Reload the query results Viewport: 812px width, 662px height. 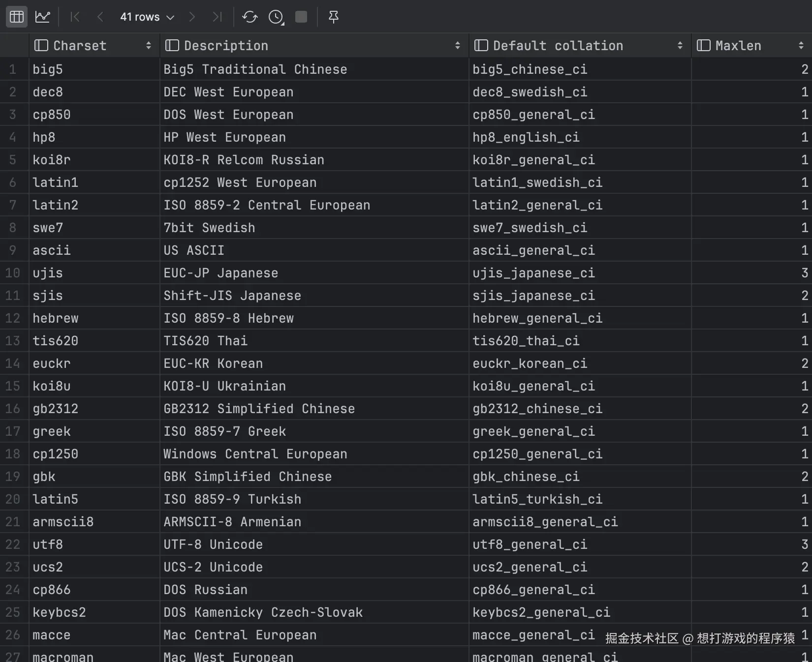[x=250, y=17]
